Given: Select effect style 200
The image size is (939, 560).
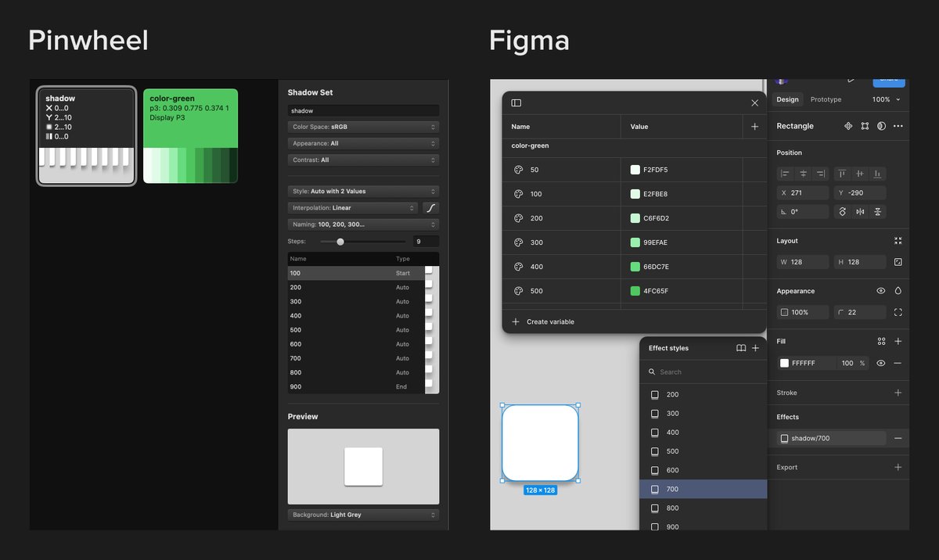Looking at the screenshot, I should (703, 394).
